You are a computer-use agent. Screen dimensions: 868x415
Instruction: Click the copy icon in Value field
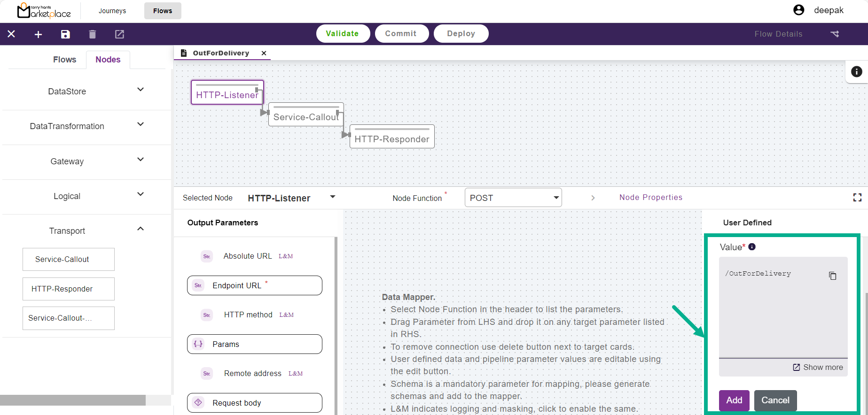coord(832,276)
